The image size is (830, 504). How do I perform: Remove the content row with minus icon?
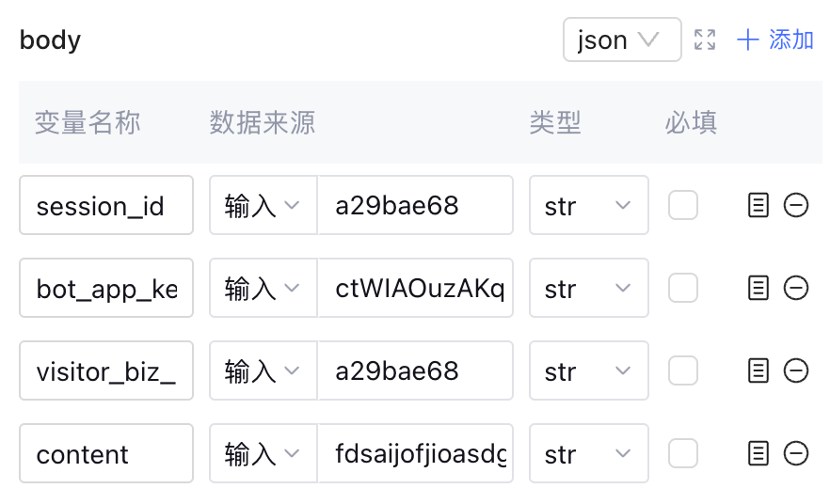796,453
